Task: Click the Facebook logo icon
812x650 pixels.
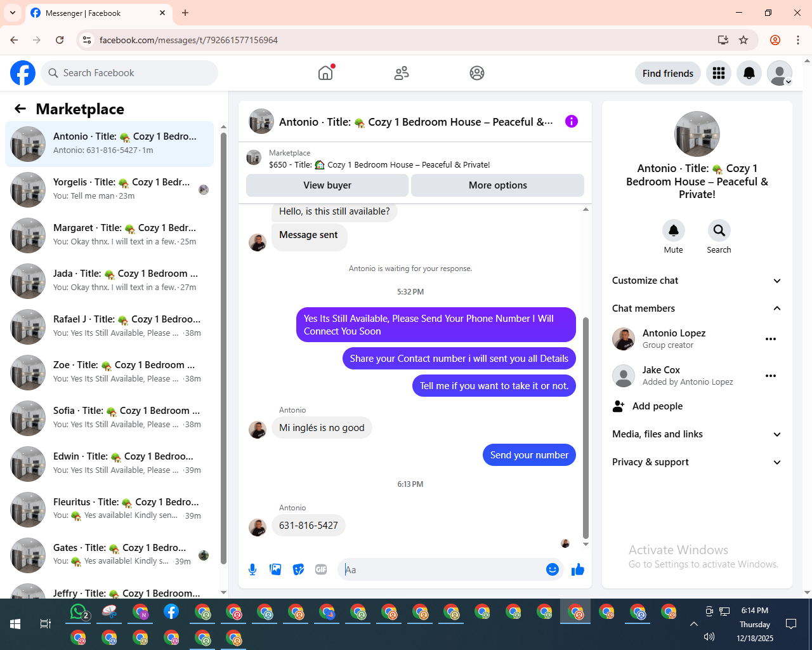Action: click(x=23, y=73)
